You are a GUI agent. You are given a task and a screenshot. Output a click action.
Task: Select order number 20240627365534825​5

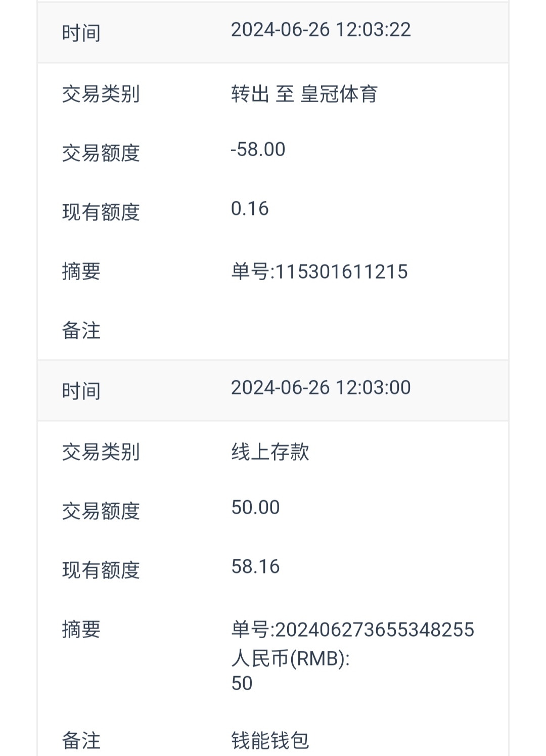(353, 630)
